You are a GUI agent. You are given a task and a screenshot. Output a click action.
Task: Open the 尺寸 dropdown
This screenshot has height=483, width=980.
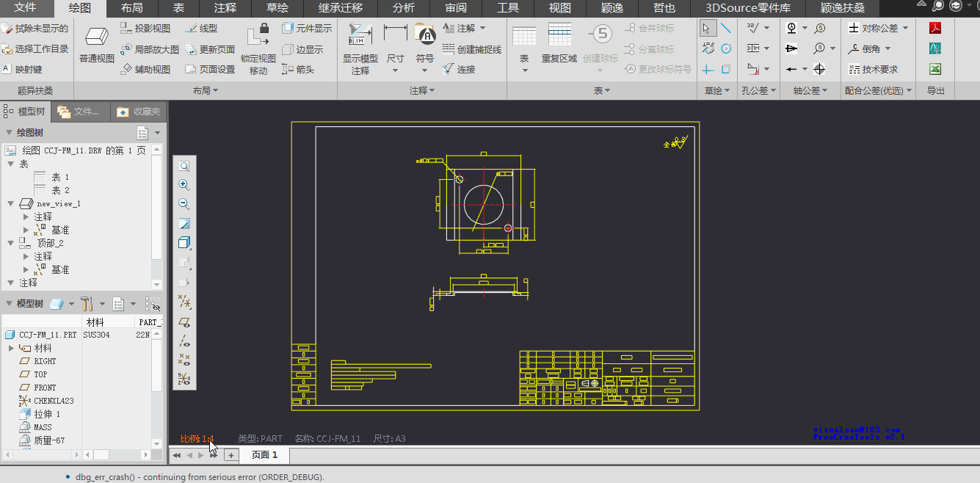point(395,70)
